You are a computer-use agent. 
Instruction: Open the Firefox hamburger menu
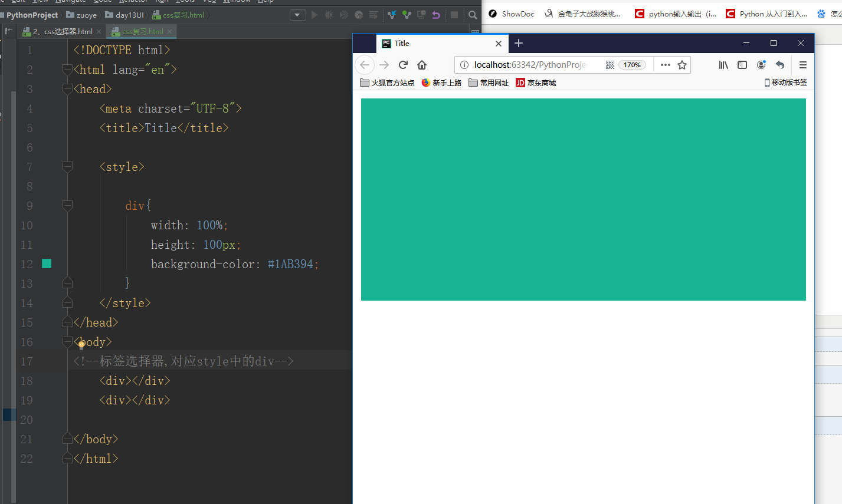point(803,65)
